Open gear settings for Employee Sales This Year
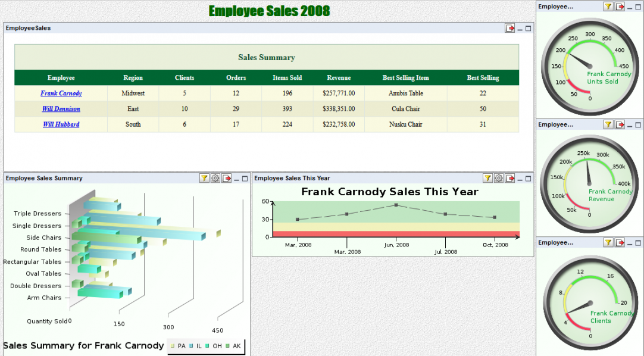644x356 pixels. point(499,178)
